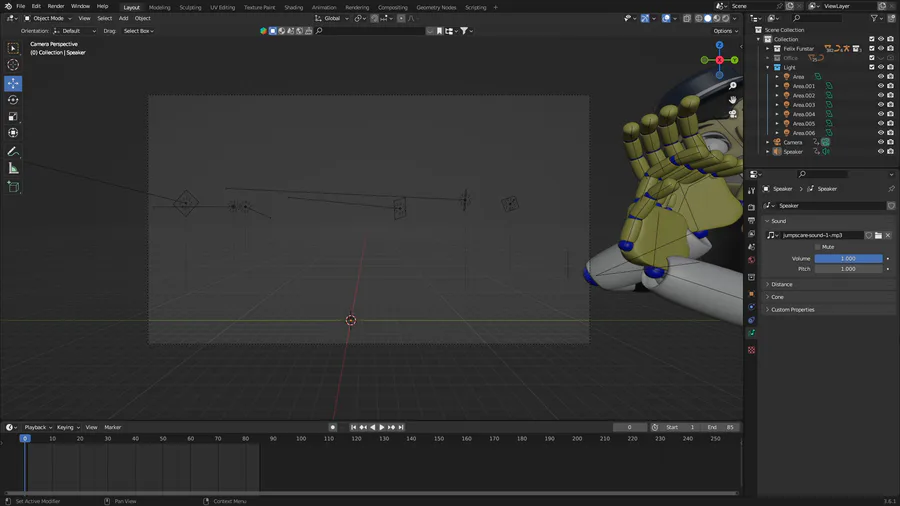Open the Select Box drag dropdown
This screenshot has width=900, height=506.
click(x=138, y=31)
